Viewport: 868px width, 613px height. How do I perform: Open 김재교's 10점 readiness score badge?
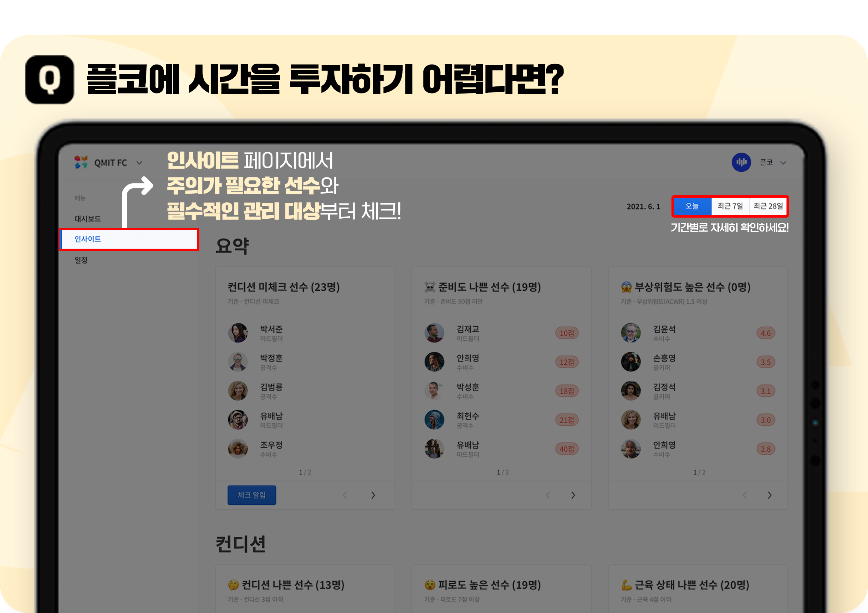567,333
